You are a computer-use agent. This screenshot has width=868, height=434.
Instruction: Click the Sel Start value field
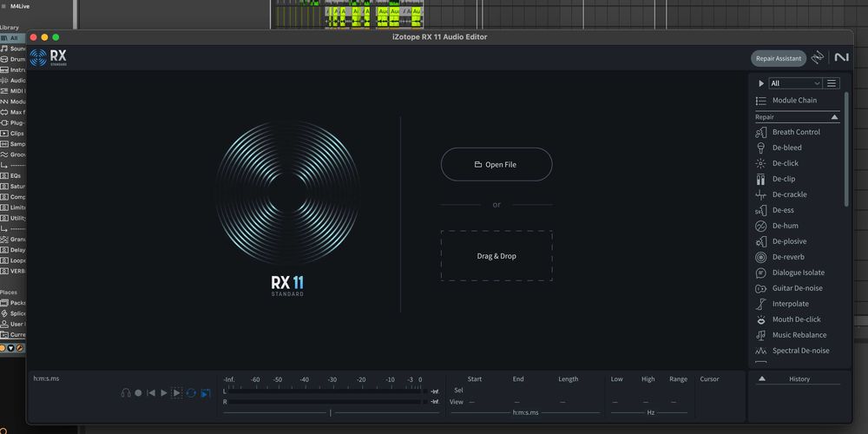click(475, 391)
